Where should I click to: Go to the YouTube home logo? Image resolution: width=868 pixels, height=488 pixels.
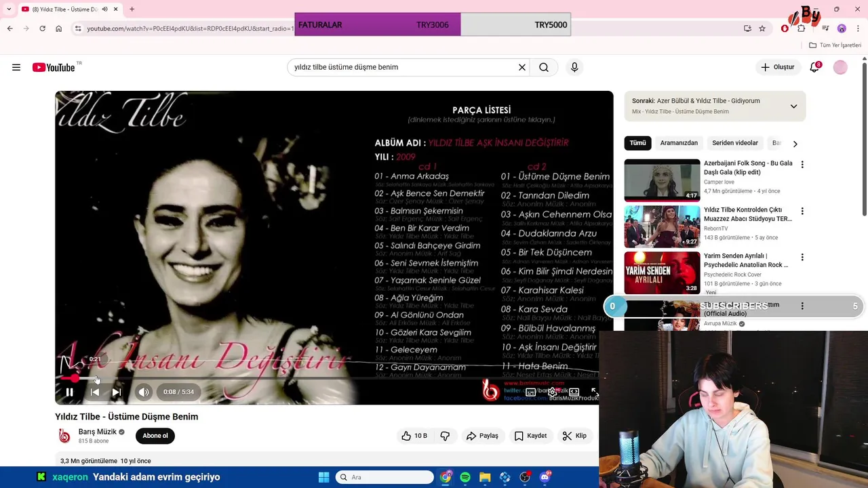pos(54,67)
